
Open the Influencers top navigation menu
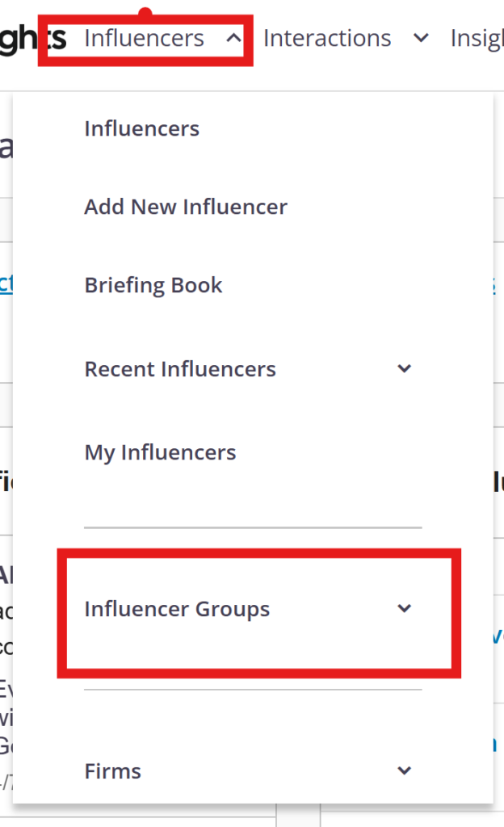[145, 38]
